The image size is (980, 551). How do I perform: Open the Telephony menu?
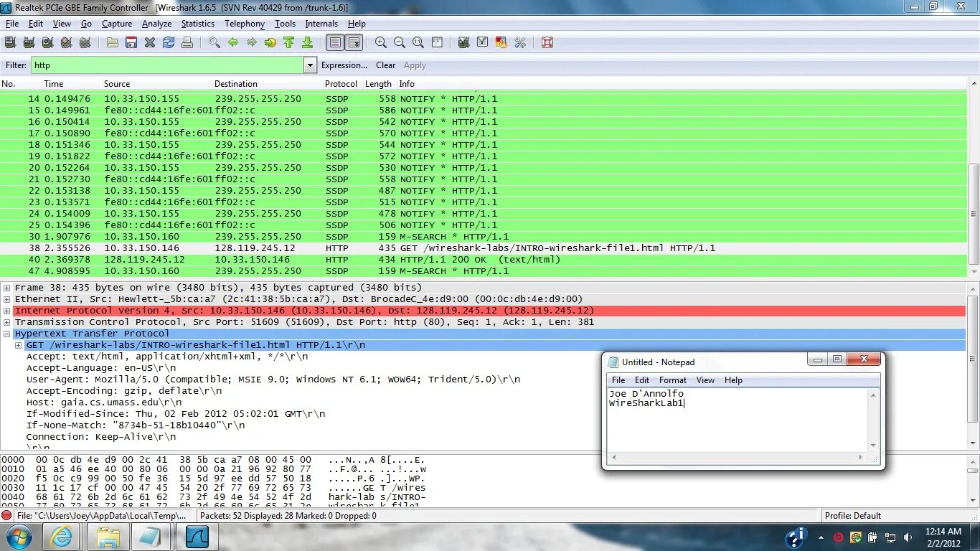click(245, 24)
